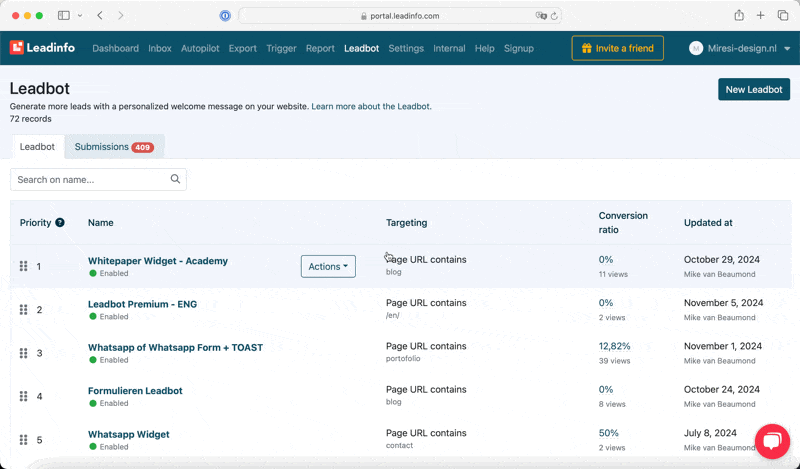Open Whitepaper Widget - Academy leadbot
Screen dimensions: 800x469
pos(158,261)
